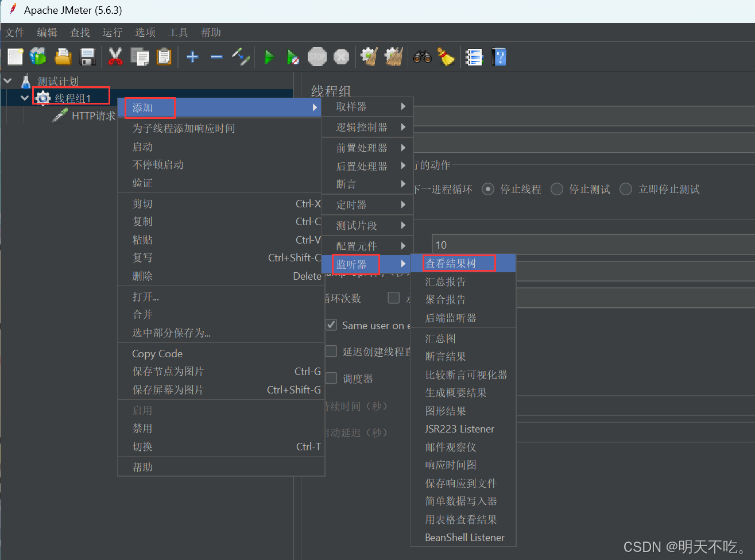The width and height of the screenshot is (755, 560).
Task: Open the 运行 menu
Action: [x=113, y=33]
